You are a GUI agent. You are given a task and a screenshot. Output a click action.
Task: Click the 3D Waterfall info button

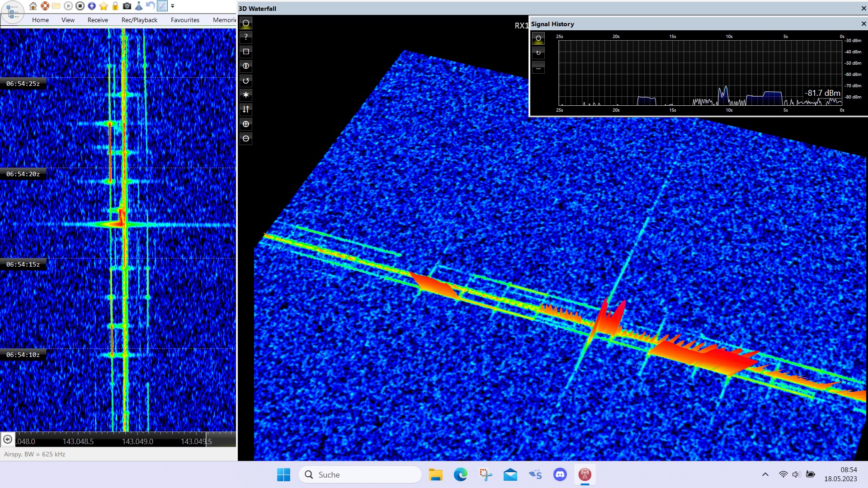(246, 66)
